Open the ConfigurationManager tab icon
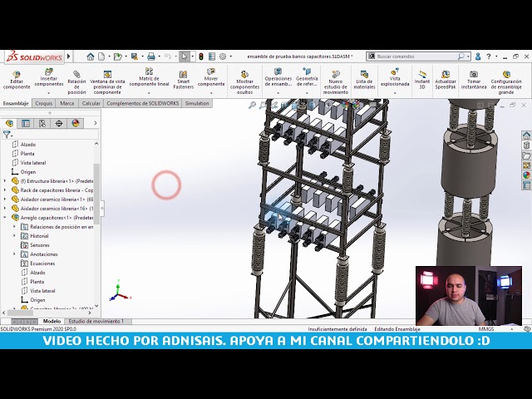 coord(42,123)
